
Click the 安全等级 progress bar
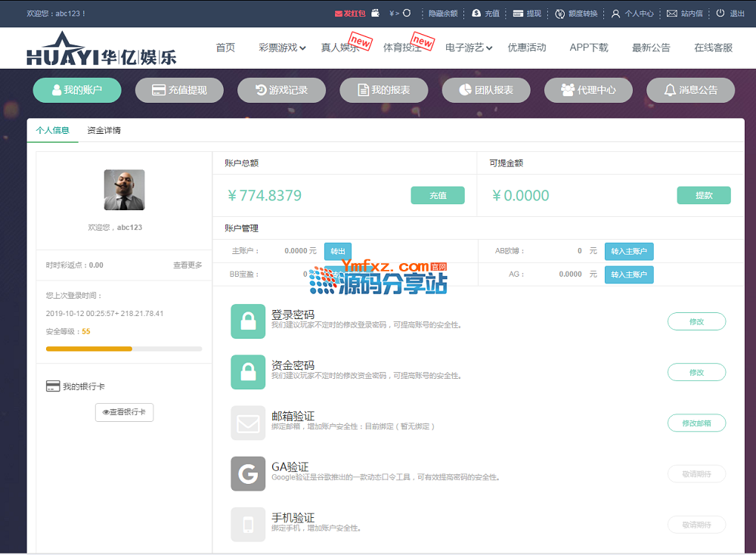(124, 349)
